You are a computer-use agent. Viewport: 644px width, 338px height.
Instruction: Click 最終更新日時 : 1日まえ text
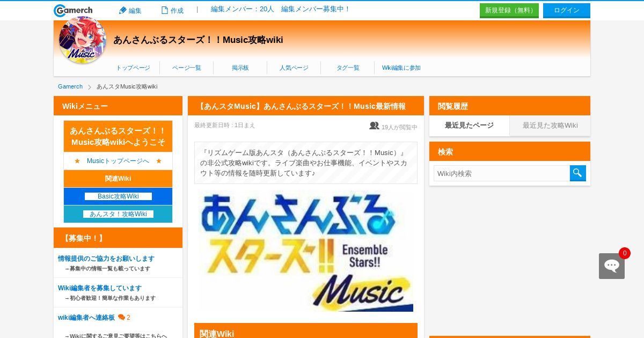coord(225,125)
